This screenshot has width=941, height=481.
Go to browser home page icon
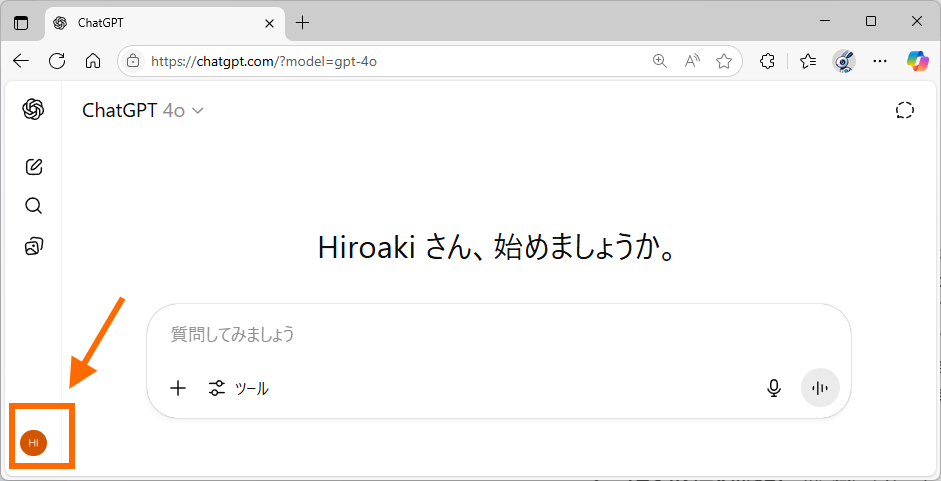pyautogui.click(x=92, y=61)
